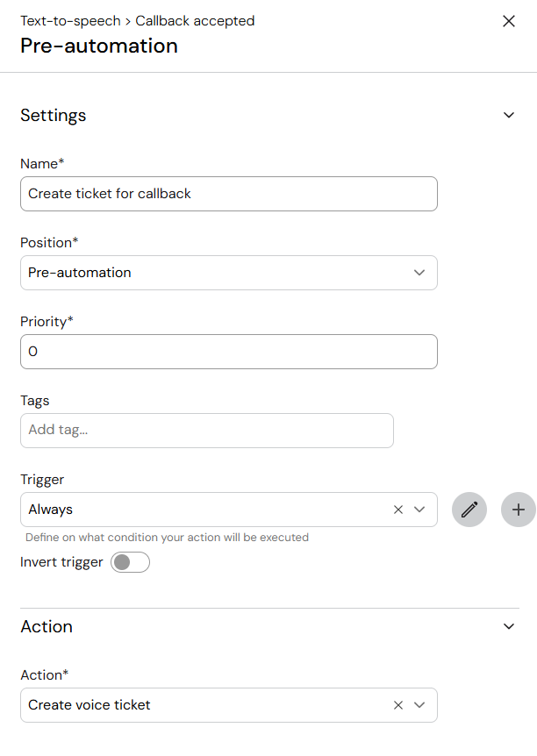Collapse the Settings section
537x756 pixels.
tap(509, 115)
